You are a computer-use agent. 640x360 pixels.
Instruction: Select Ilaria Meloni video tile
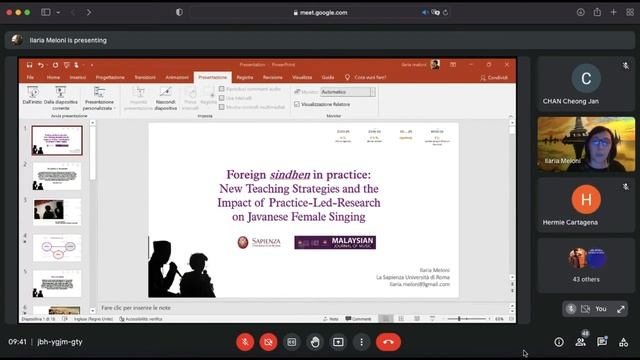tap(586, 144)
